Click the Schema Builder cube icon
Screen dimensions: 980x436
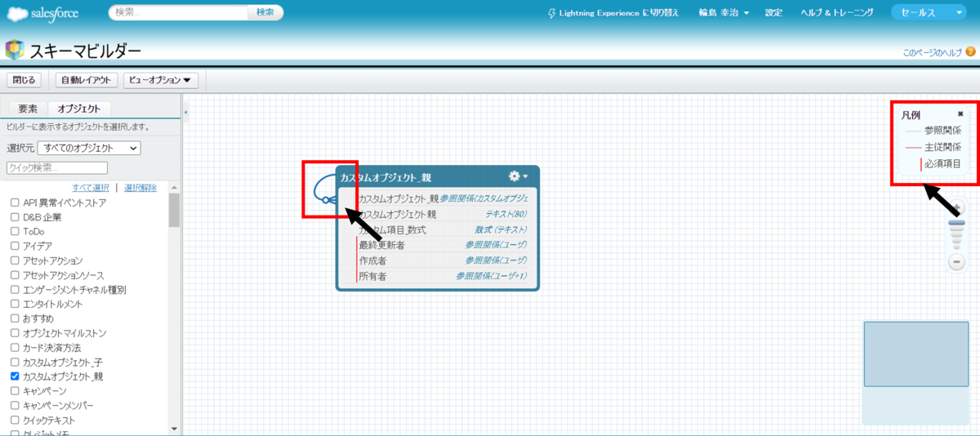15,51
